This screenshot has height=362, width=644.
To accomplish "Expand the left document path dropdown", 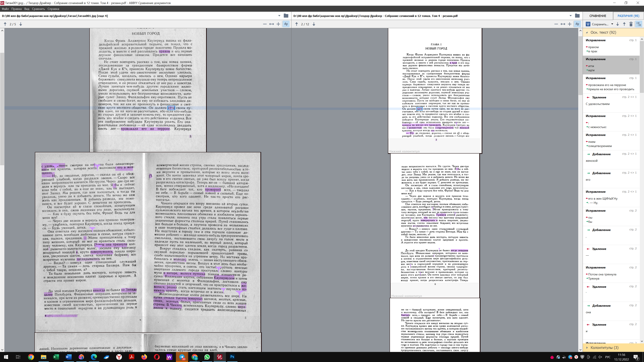I will pyautogui.click(x=279, y=16).
